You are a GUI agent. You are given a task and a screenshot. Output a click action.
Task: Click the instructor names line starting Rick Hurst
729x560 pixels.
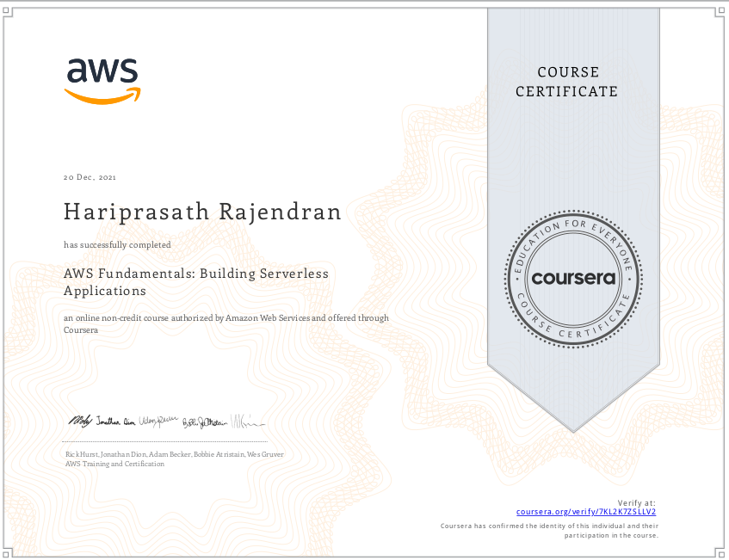[x=175, y=454]
